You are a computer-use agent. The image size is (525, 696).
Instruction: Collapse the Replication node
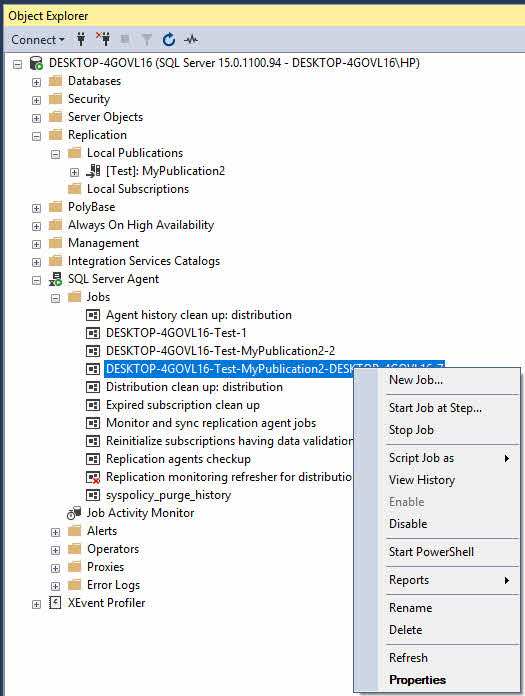[36, 136]
